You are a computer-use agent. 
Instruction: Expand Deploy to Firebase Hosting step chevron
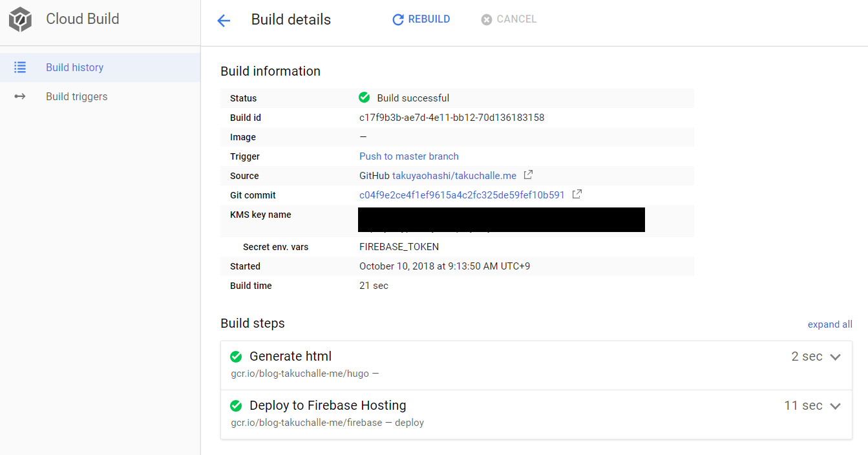[x=835, y=407]
